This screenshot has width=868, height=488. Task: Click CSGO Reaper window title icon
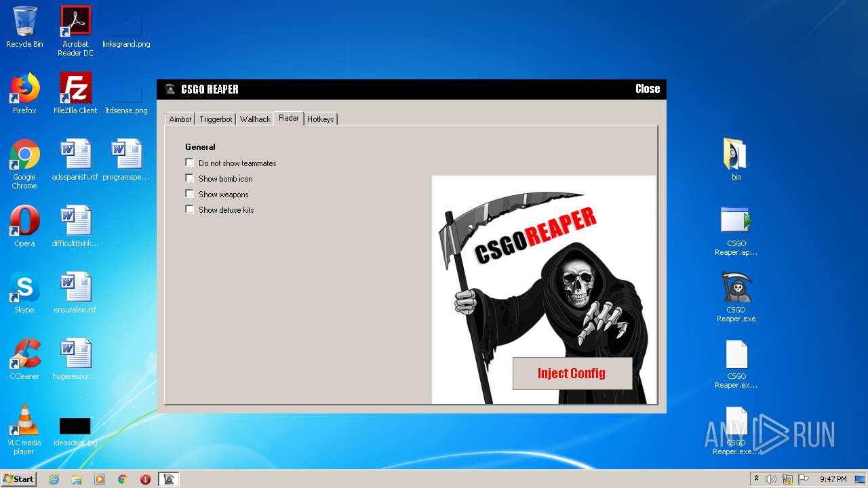click(170, 89)
